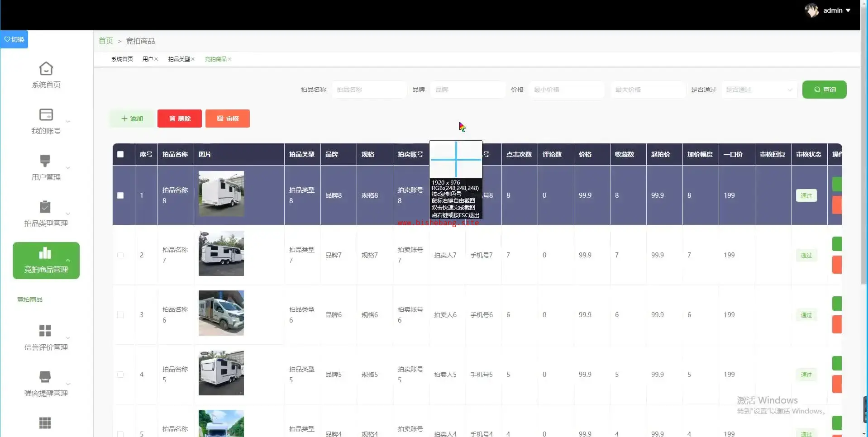The width and height of the screenshot is (868, 437).
Task: Click the green 查询 search button
Action: (x=824, y=90)
